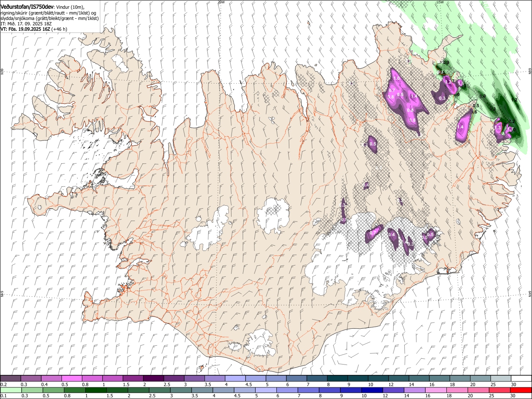Click the valid time 'VT: Fös. 19.09.2025 16Z (+46 h)'
The height and width of the screenshot is (399, 532).
(x=34, y=30)
